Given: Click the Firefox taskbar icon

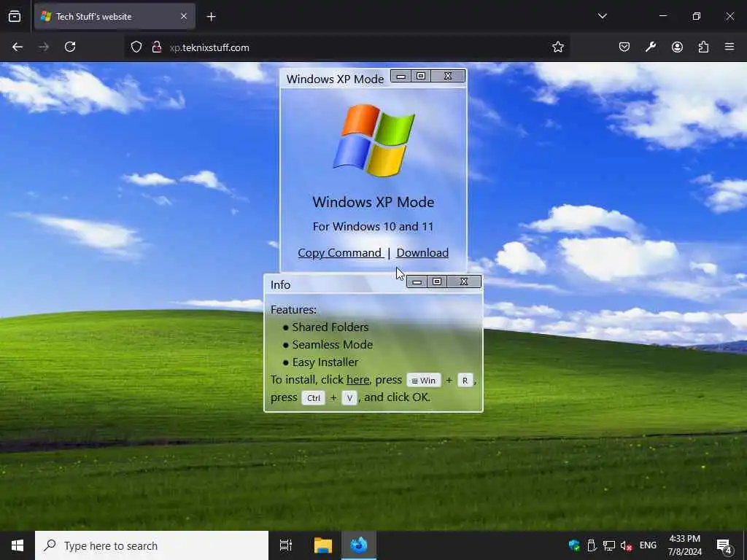Looking at the screenshot, I should tap(359, 545).
